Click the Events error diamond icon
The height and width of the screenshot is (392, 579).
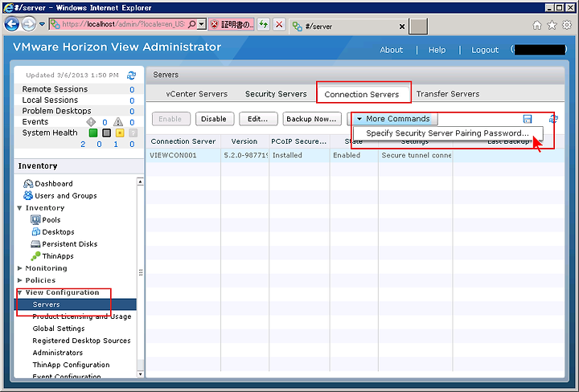(x=91, y=121)
